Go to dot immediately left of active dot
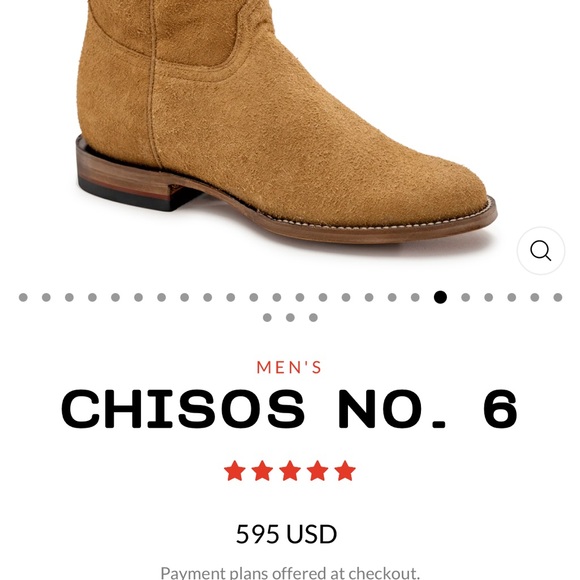 coord(415,297)
